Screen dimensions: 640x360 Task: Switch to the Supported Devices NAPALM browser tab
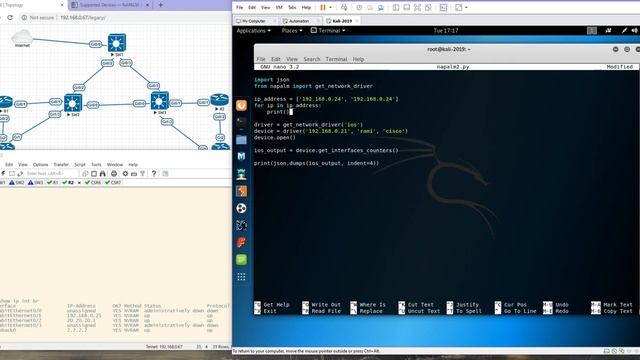click(108, 5)
